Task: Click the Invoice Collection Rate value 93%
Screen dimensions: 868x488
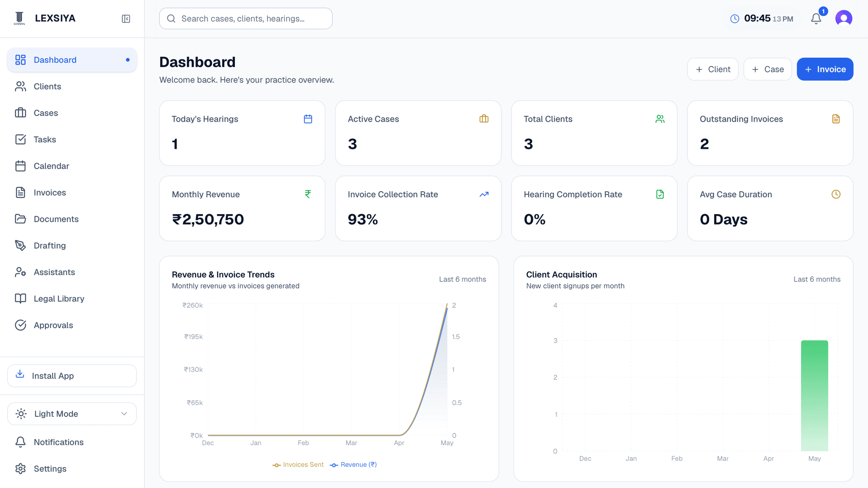Action: pyautogui.click(x=363, y=219)
